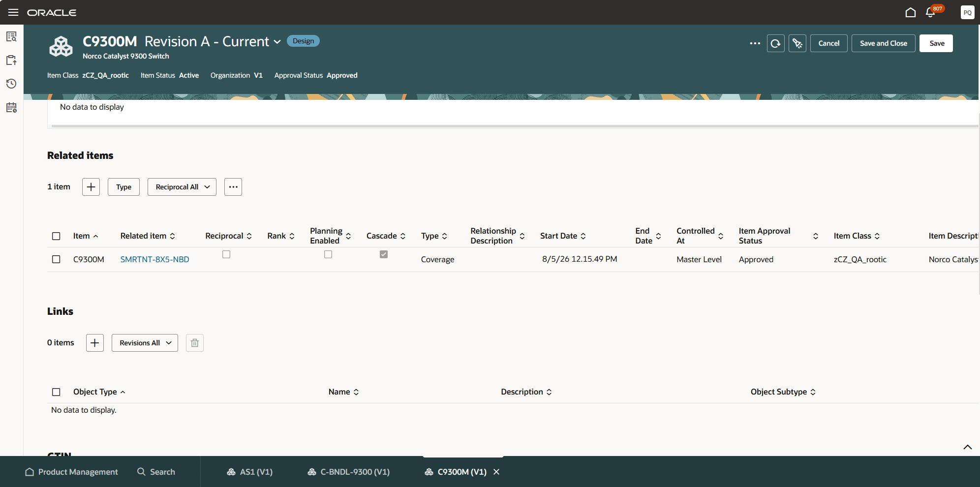Sort Links by Name column arrows
Viewport: 980px width, 487px height.
[356, 392]
